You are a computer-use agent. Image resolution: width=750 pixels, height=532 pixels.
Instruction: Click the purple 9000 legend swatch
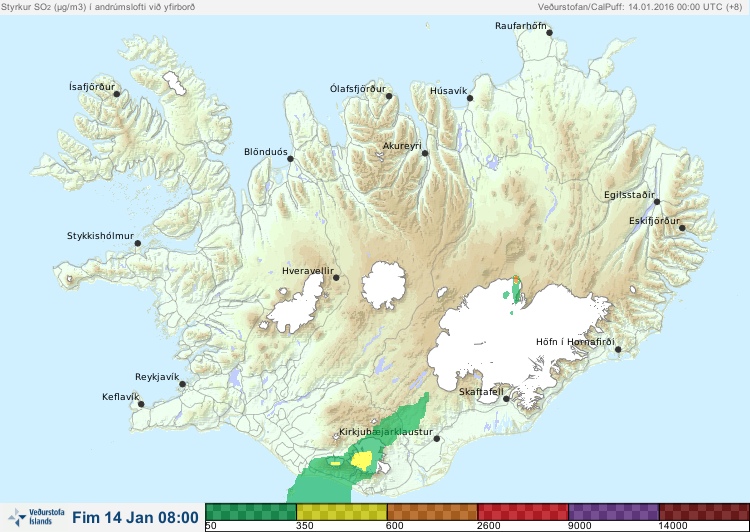tap(613, 512)
